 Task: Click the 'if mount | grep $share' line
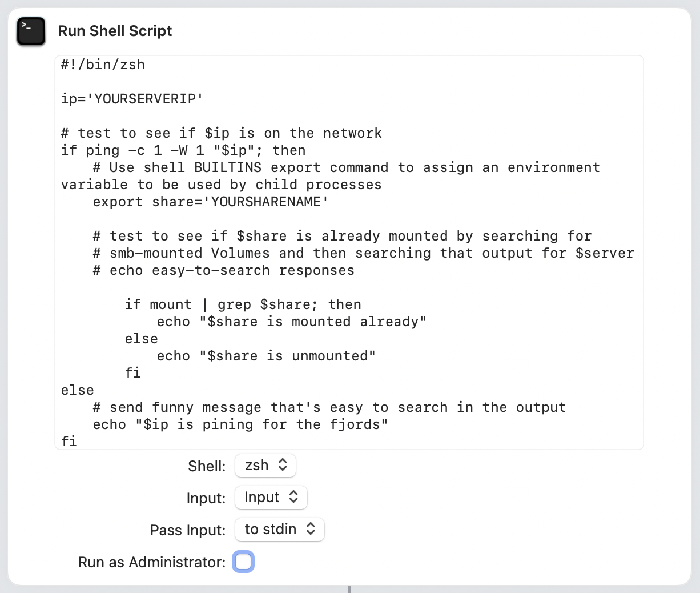coord(243,304)
